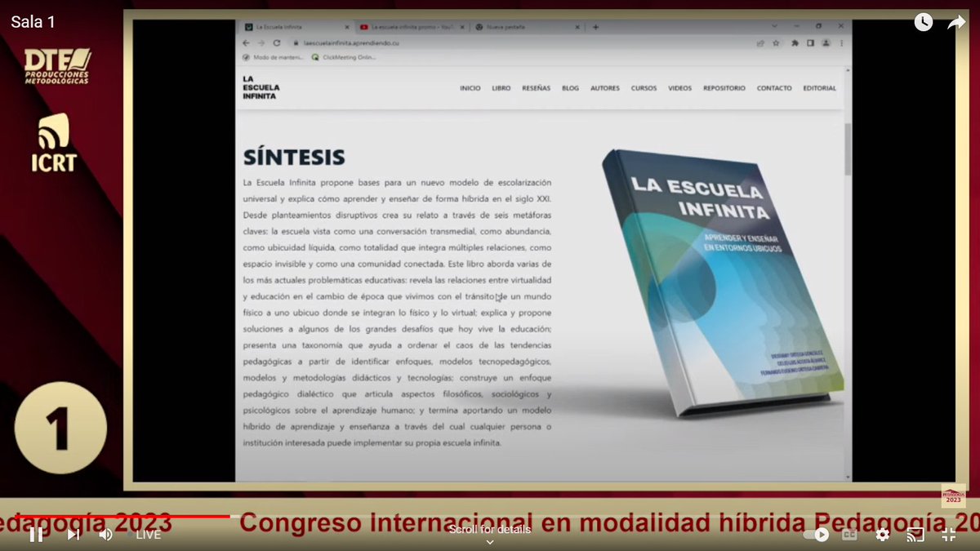Share the video with arrow icon

(x=956, y=23)
